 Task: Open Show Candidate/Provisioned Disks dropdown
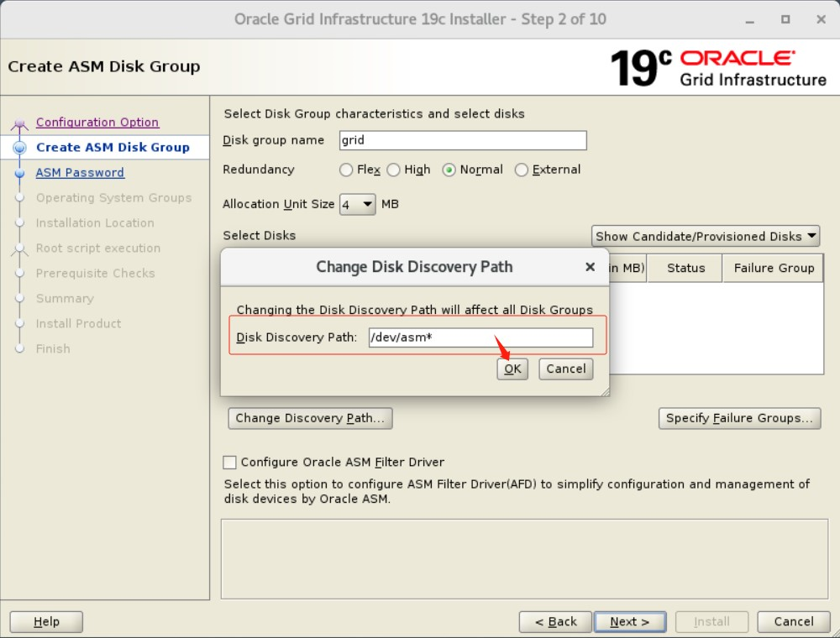706,236
